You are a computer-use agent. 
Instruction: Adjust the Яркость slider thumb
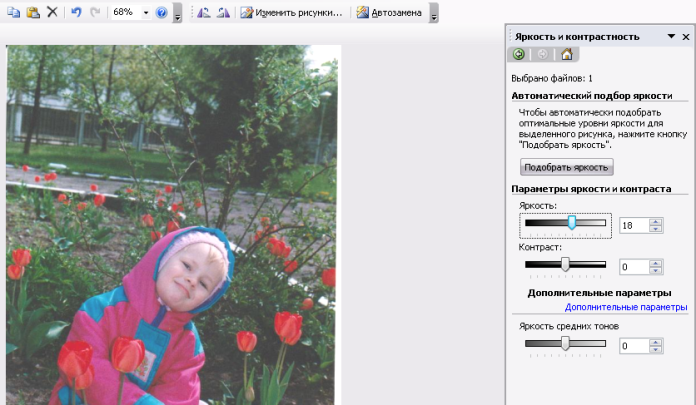pos(572,222)
